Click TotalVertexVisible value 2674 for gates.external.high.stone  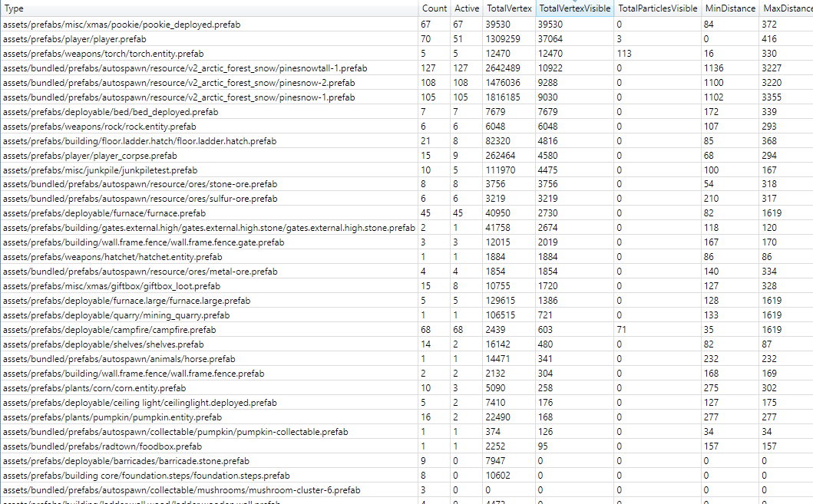tap(547, 227)
